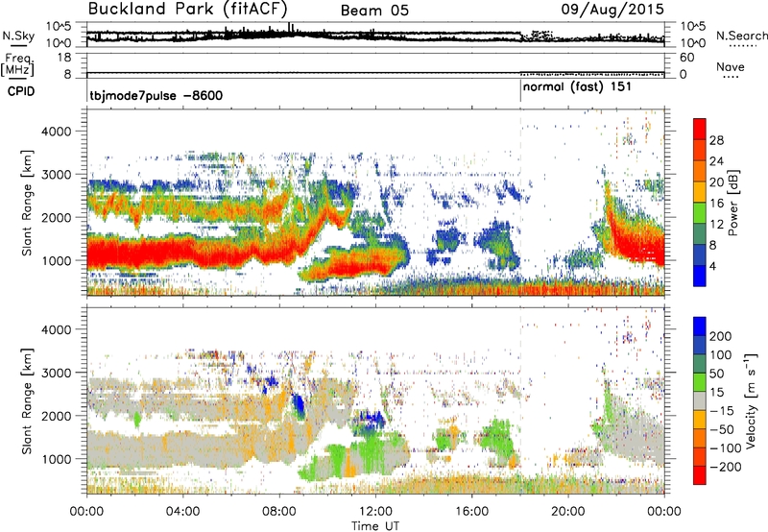Click the 'Freq. [MHz]' axis label
The width and height of the screenshot is (768, 532).
point(18,64)
